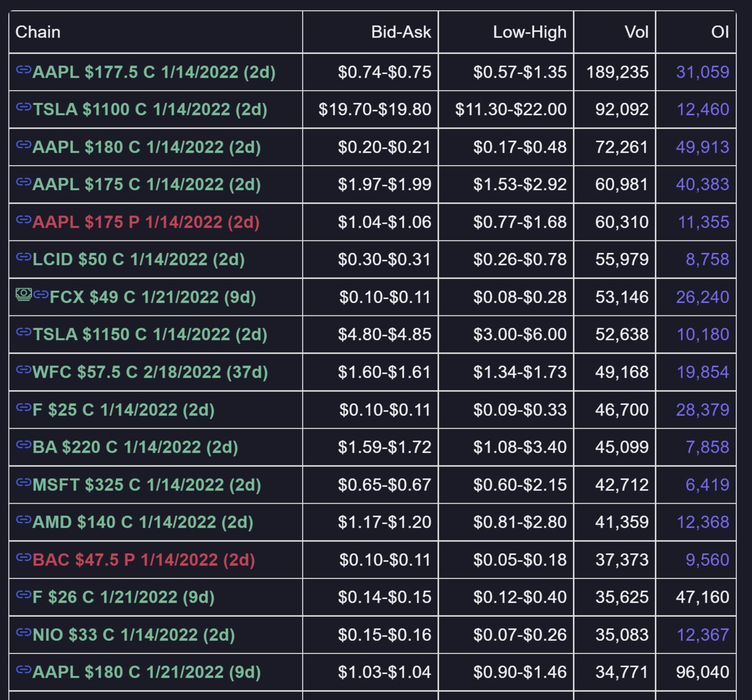The image size is (752, 700).
Task: Click link icon beside AAPL $177.5 C 1/14/2022
Action: [x=23, y=70]
